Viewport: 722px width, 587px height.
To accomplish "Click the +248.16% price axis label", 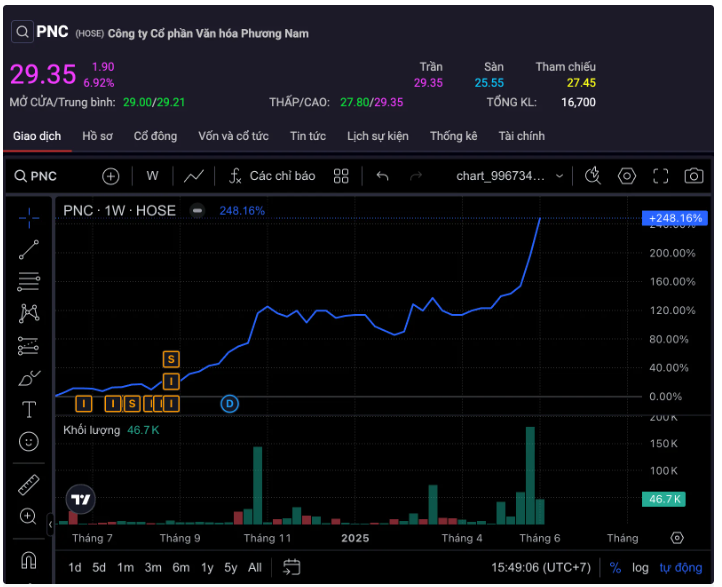I will point(675,218).
